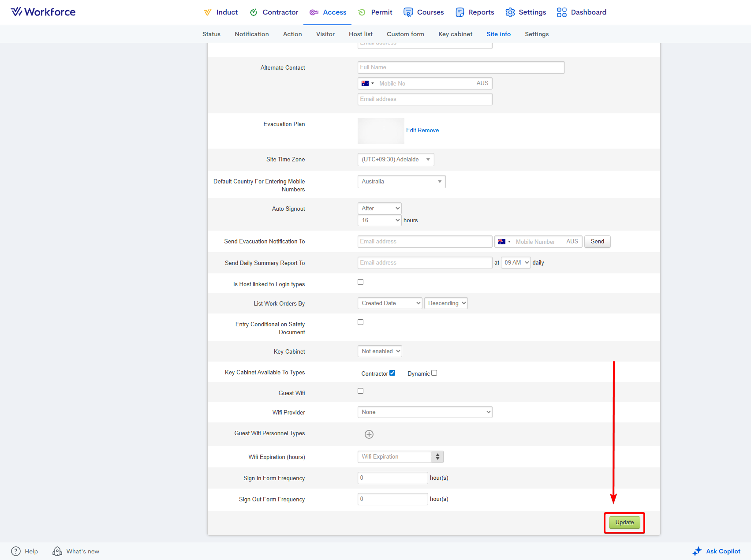Screen dimensions: 751x560
Task: Open the Site Time Zone dropdown
Action: pos(396,160)
